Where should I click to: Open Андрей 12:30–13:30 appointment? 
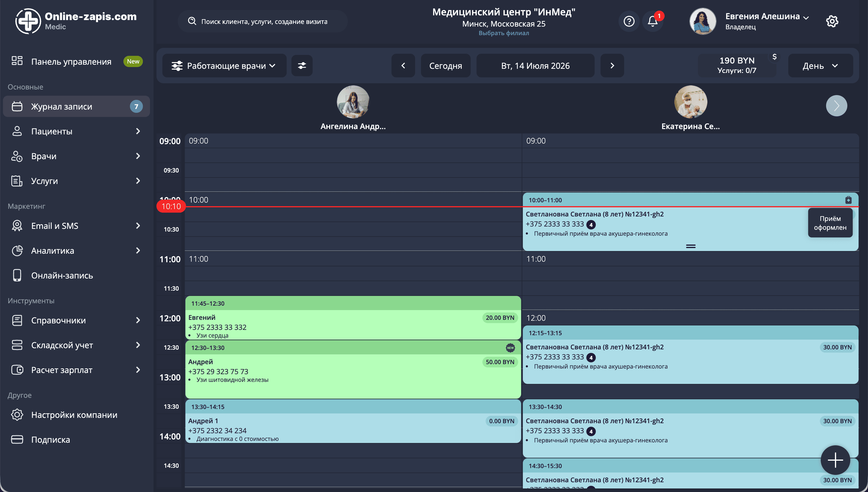tap(353, 369)
